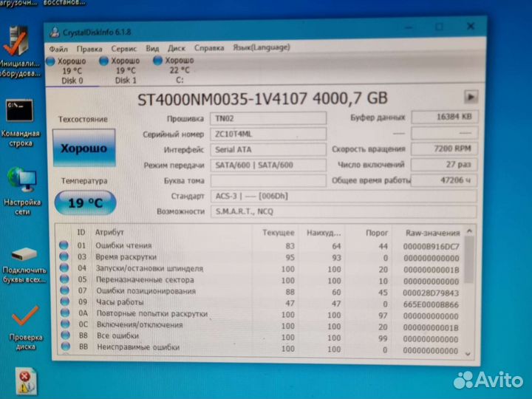Click the Raw-значения column header

click(x=432, y=232)
